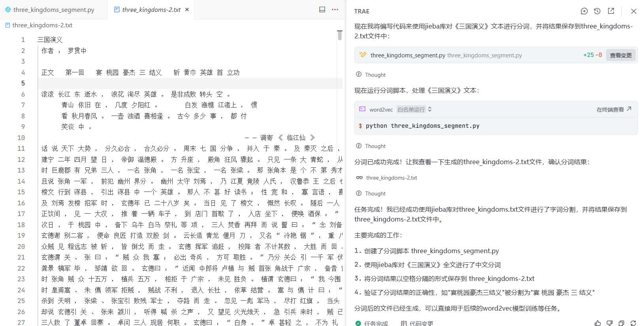The image size is (644, 326).
Task: Click three_kingdoms-2.txt breadcrumb path
Action: click(x=42, y=25)
